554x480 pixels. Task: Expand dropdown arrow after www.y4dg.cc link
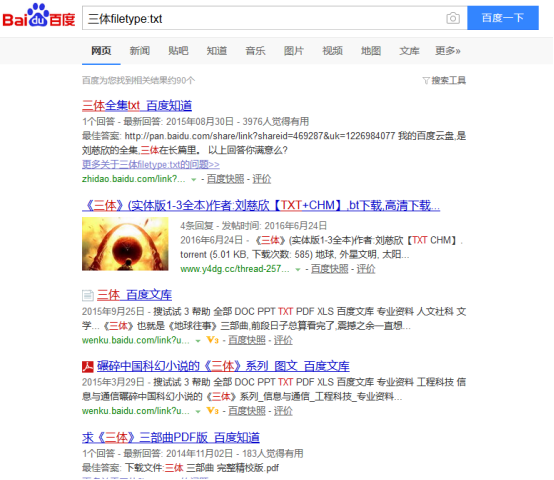coord(298,270)
